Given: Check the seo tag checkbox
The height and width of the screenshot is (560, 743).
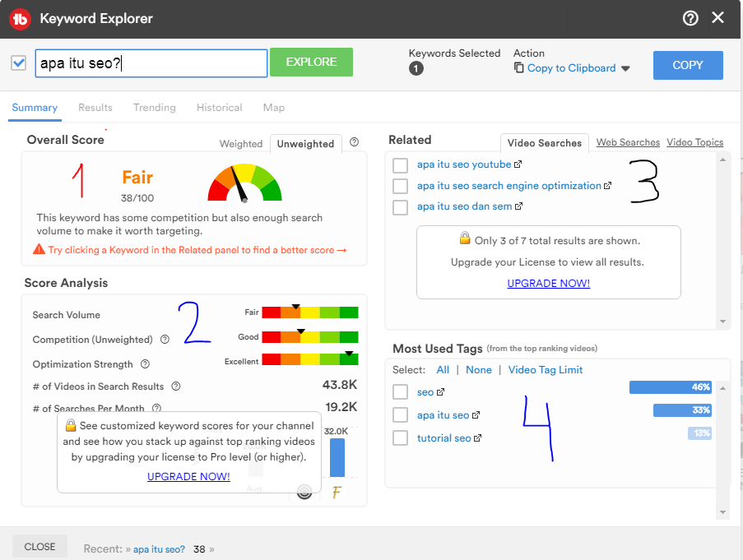Looking at the screenshot, I should coord(401,392).
